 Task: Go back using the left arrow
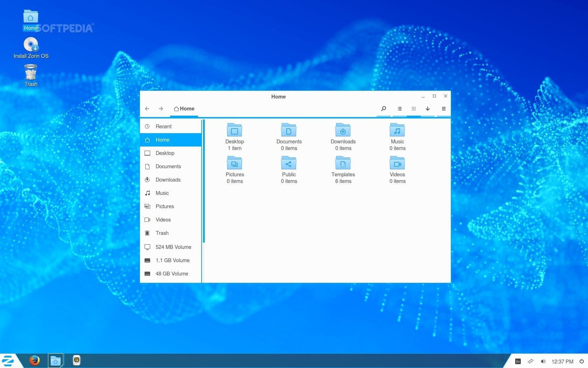point(147,109)
